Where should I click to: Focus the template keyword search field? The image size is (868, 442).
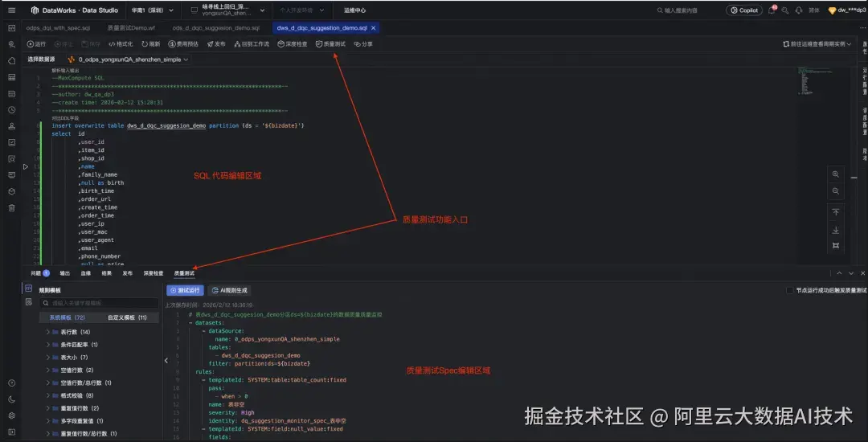(x=100, y=303)
